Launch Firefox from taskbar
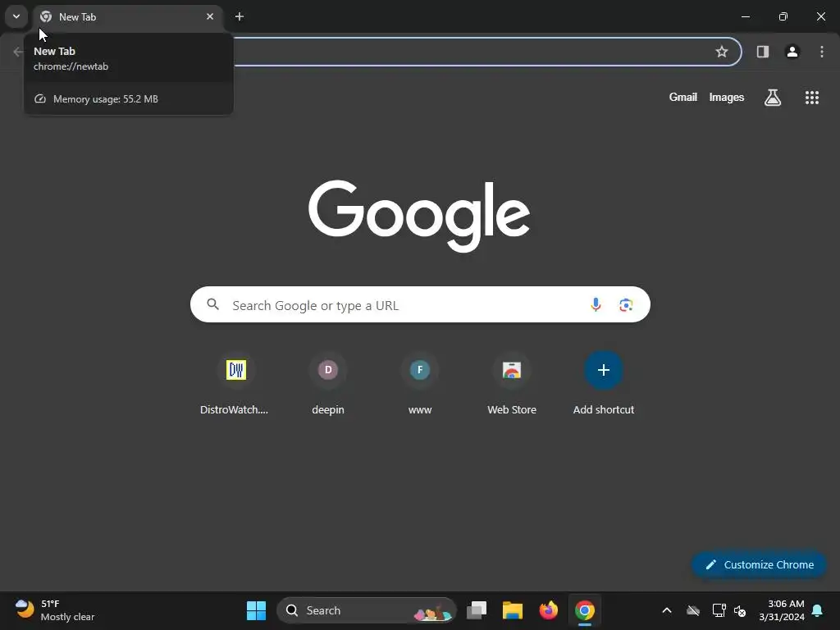 549,610
